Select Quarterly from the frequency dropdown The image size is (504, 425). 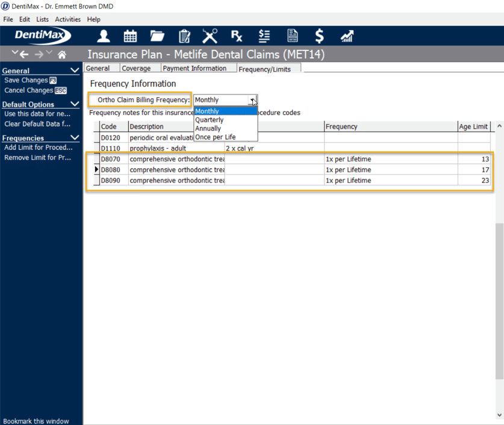point(210,119)
